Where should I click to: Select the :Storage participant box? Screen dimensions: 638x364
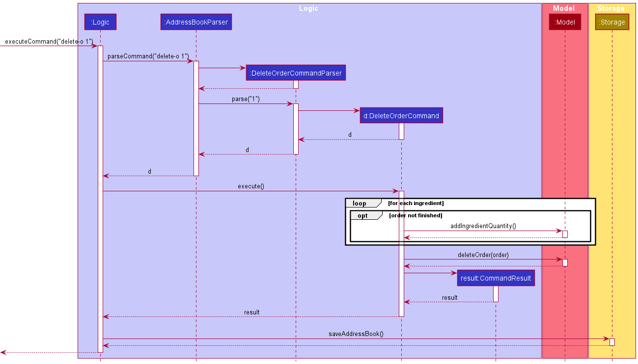(612, 22)
